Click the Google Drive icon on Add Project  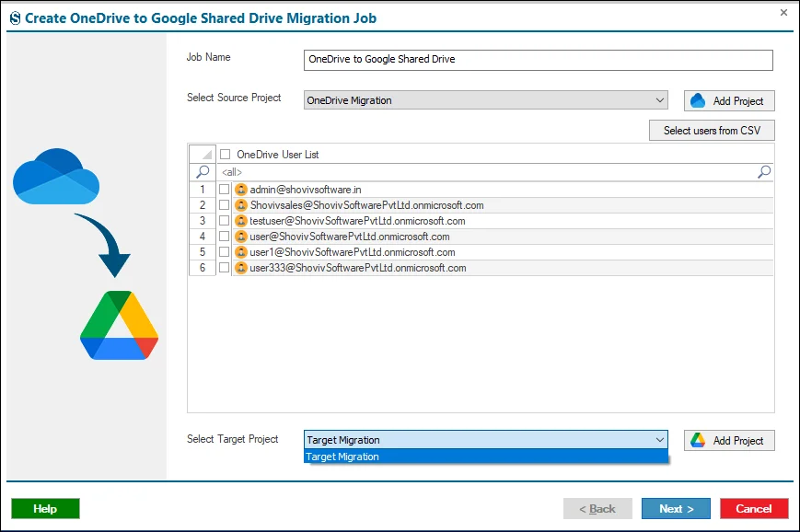click(698, 440)
